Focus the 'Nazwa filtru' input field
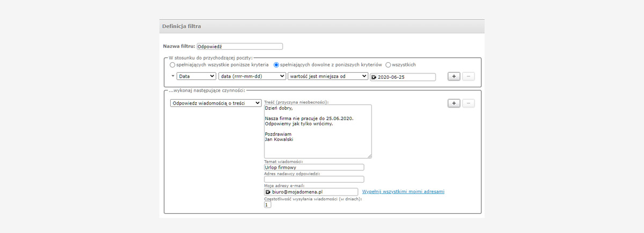 240,47
